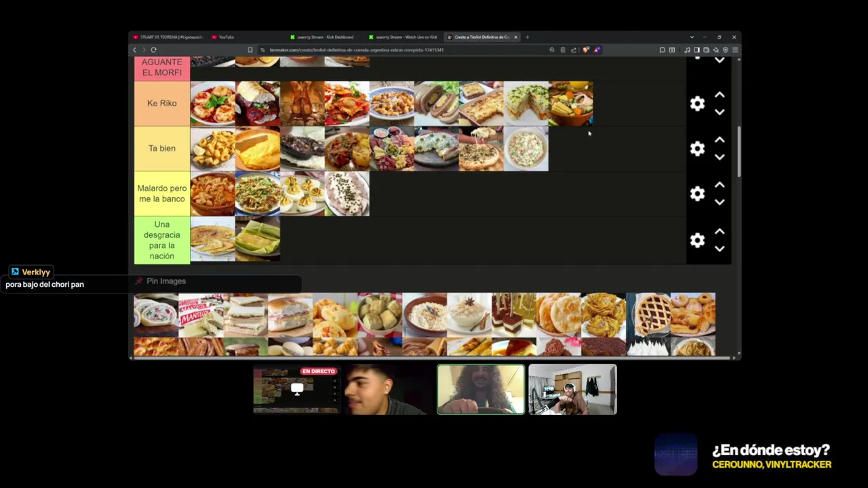Select the yellow omelette image in Ta bien
The width and height of the screenshot is (868, 488).
tap(258, 148)
